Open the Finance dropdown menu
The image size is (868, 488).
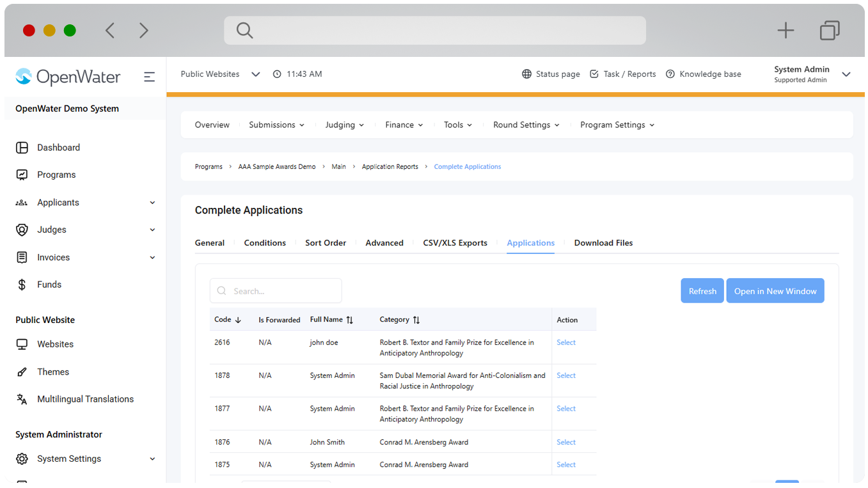coord(404,125)
